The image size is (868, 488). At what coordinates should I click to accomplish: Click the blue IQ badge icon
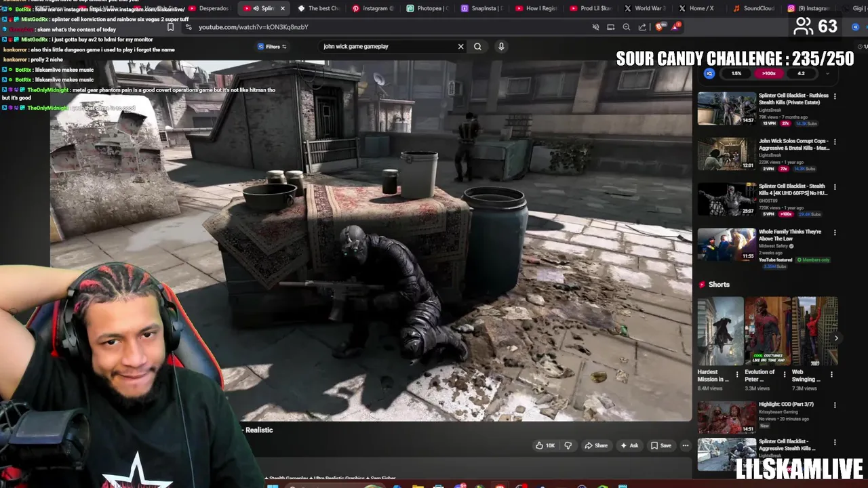(x=709, y=73)
